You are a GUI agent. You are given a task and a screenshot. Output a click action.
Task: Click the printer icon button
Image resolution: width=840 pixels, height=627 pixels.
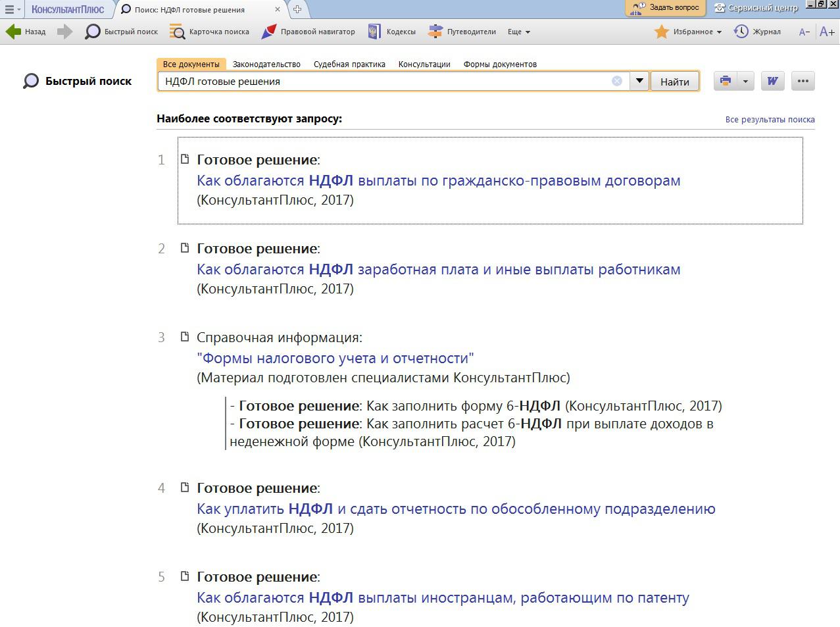pyautogui.click(x=726, y=81)
